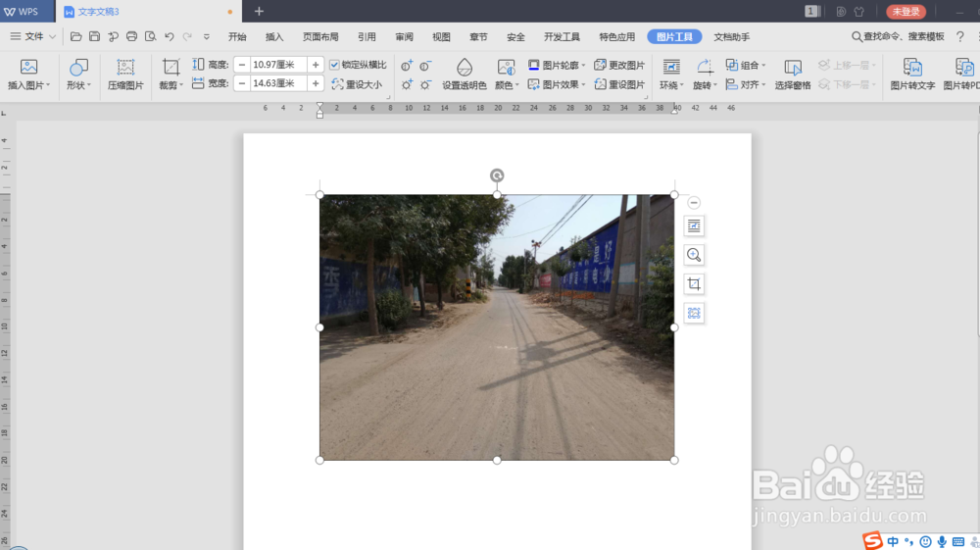Toggle the Lock Aspect Ratio (锁定纵横比) checkbox

334,65
